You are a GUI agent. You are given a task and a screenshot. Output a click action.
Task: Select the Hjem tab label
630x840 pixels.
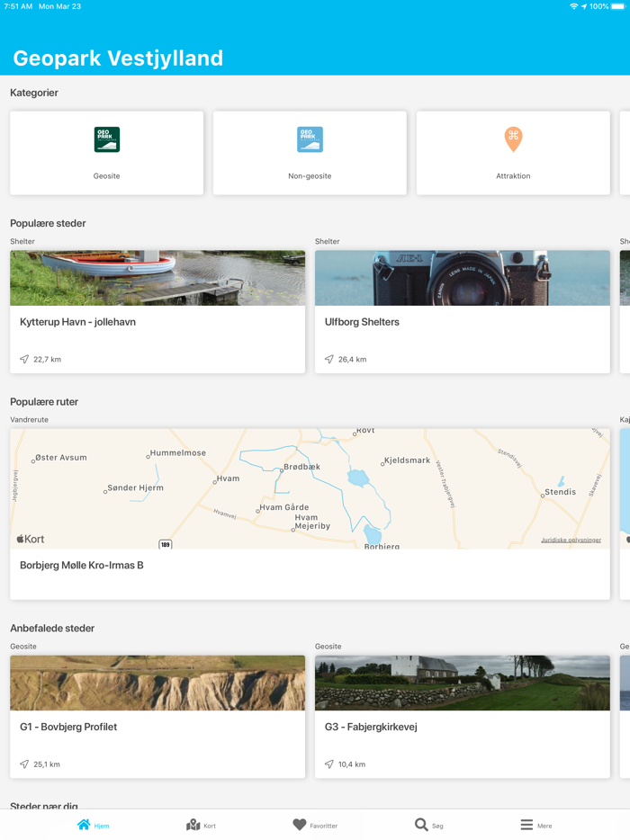(102, 827)
